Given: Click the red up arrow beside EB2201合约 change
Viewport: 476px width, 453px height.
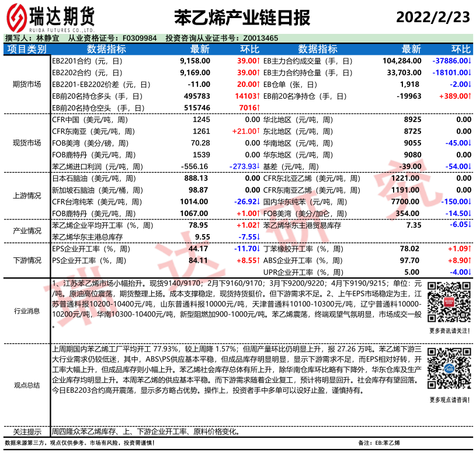Looking at the screenshot, I should (258, 61).
